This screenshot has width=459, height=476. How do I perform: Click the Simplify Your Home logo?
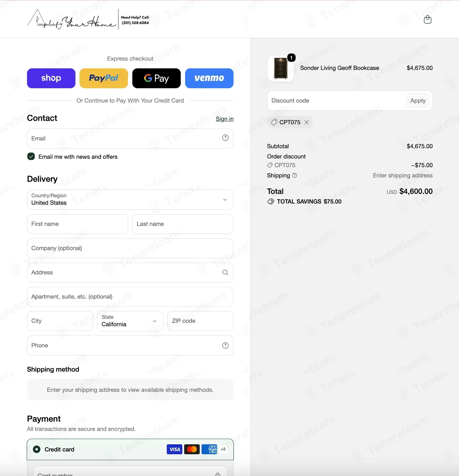[x=72, y=19]
